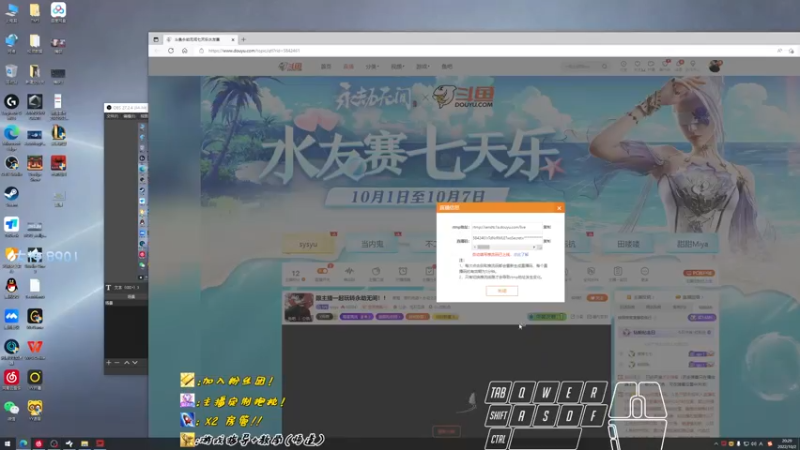Image resolution: width=800 pixels, height=450 pixels.
Task: Select the live menu item in Douyu header
Action: 348,66
